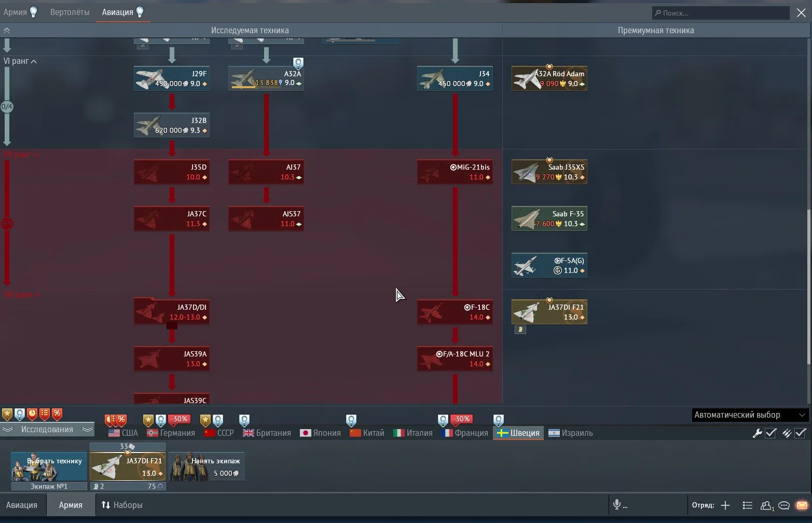Click the Исследования button
The height and width of the screenshot is (523, 812).
click(47, 430)
